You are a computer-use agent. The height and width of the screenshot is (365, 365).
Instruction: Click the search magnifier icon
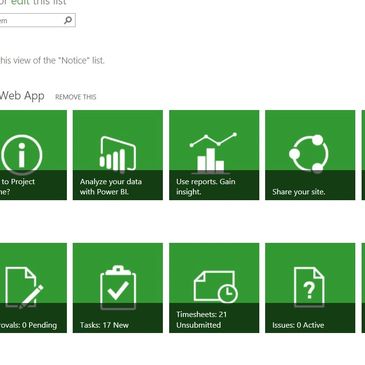[x=68, y=20]
